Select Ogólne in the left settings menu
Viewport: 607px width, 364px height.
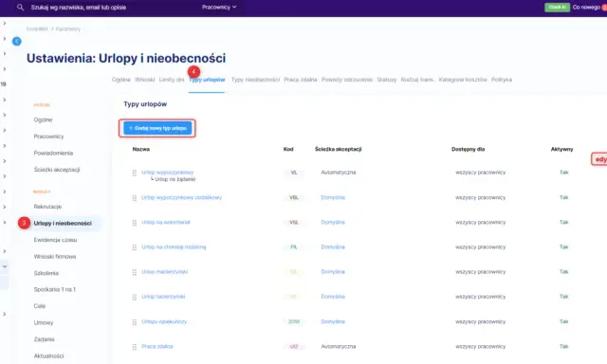43,120
